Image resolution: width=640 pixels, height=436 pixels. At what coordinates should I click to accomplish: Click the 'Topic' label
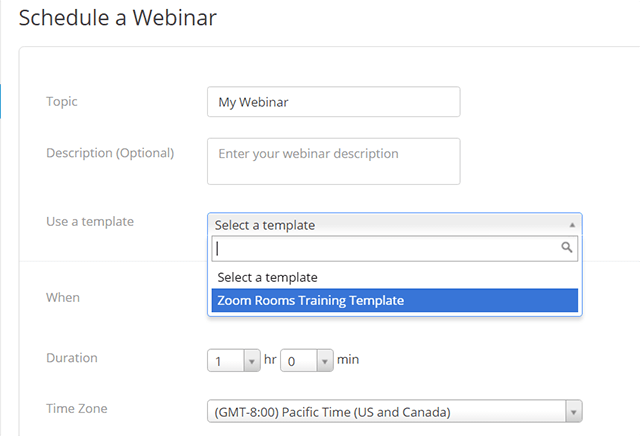click(62, 101)
